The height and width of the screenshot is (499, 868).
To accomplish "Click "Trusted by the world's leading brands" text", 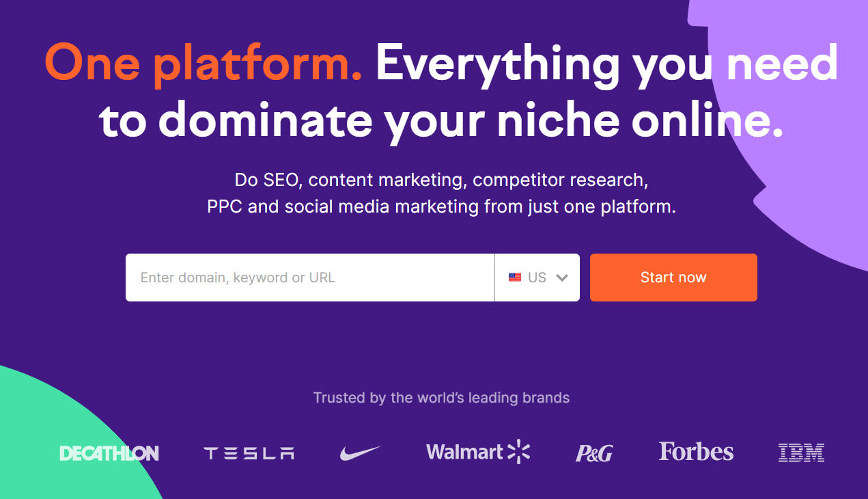I will click(441, 397).
